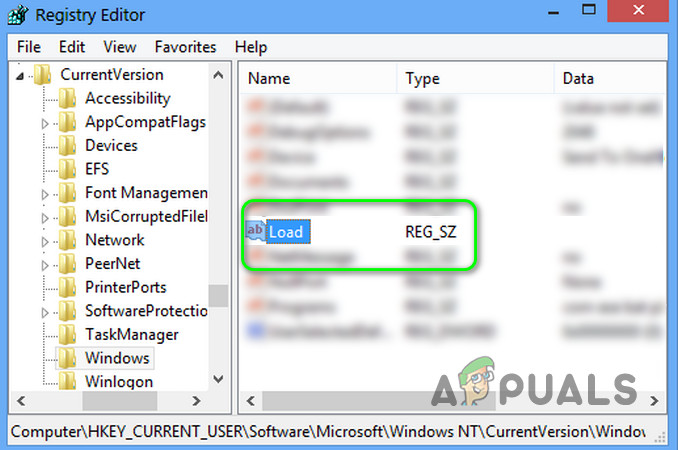Click the REG_SZ type of Load
This screenshot has width=678, height=450.
(431, 232)
